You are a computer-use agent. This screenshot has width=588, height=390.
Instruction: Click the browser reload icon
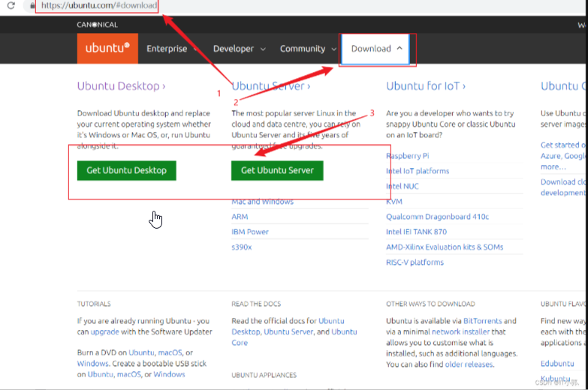pyautogui.click(x=11, y=5)
